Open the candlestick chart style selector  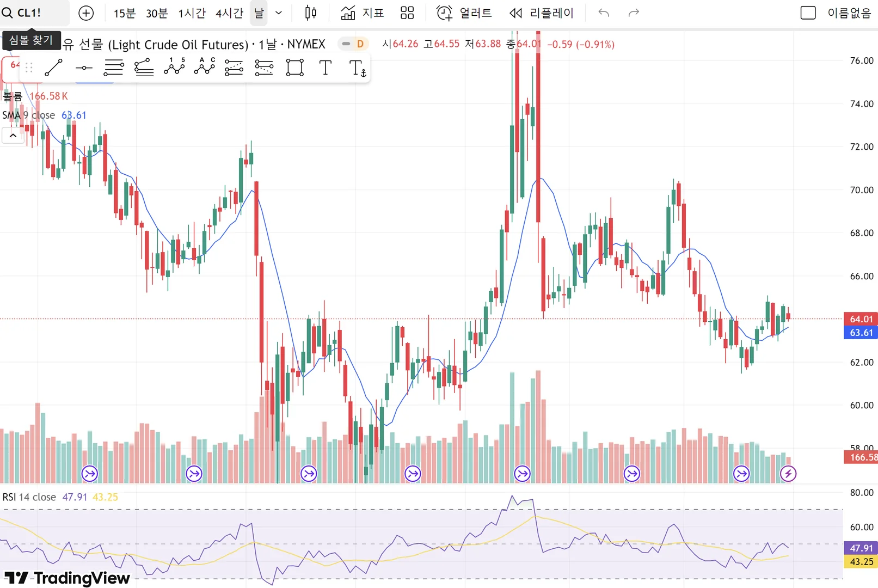[311, 13]
